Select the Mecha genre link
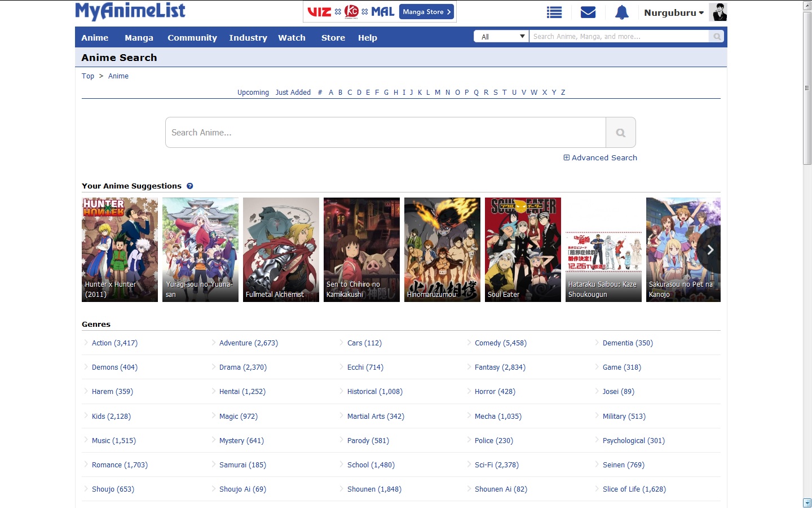Image resolution: width=812 pixels, height=508 pixels. pyautogui.click(x=498, y=417)
